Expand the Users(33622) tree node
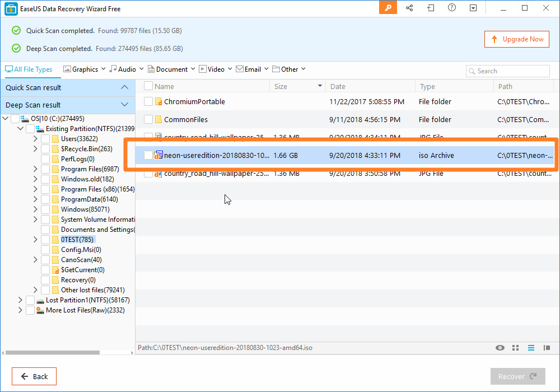Image resolution: width=560 pixels, height=392 pixels. [x=35, y=138]
